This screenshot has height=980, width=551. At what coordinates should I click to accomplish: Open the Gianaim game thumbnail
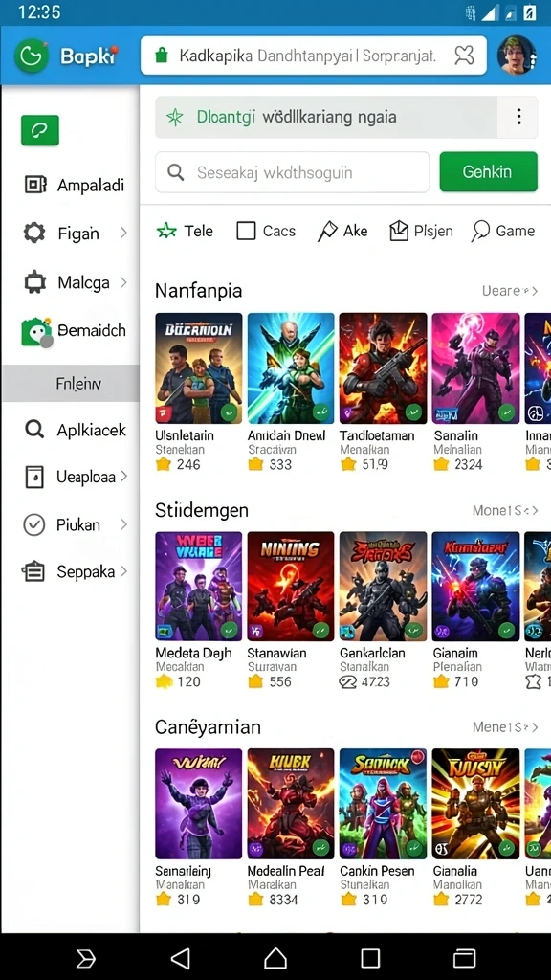475,587
